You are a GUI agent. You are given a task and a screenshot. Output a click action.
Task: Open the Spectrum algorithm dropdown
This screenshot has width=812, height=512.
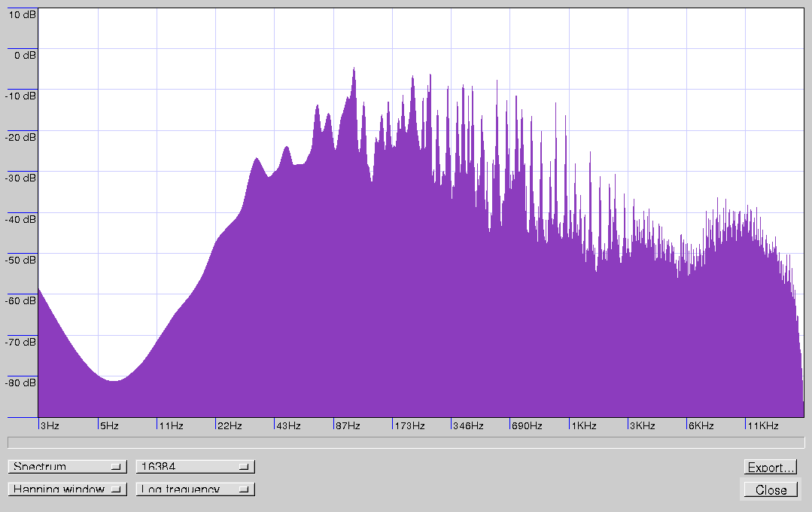(x=67, y=467)
